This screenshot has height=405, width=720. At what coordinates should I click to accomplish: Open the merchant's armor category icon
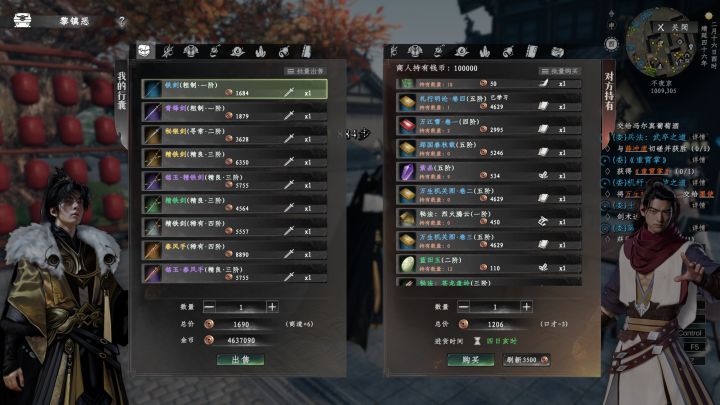(415, 51)
